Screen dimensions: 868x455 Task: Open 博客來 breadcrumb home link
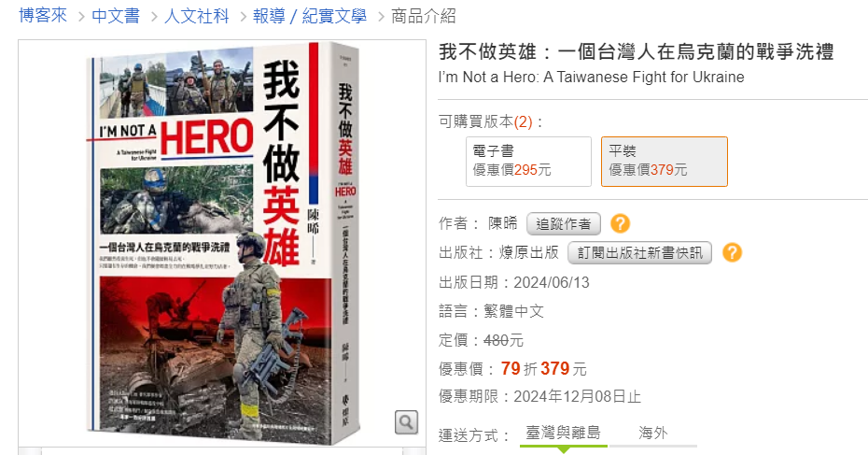tap(43, 16)
